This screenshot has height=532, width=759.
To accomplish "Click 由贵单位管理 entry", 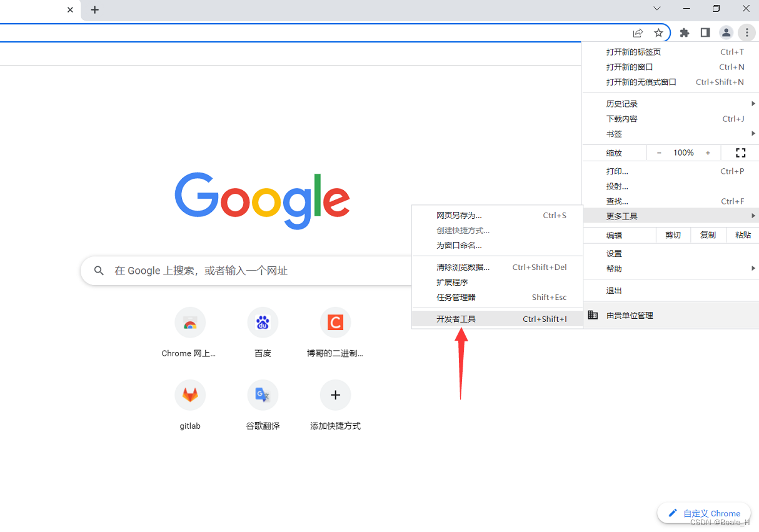I will tap(670, 316).
